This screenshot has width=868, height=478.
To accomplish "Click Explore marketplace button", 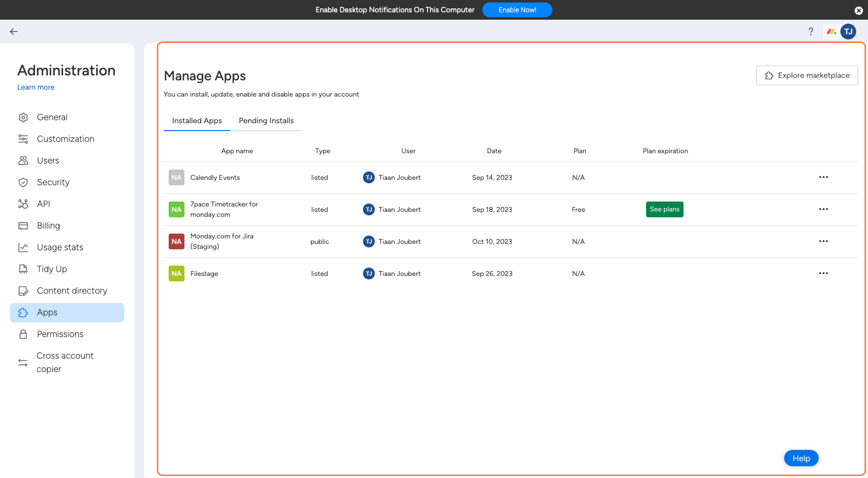I will 807,75.
